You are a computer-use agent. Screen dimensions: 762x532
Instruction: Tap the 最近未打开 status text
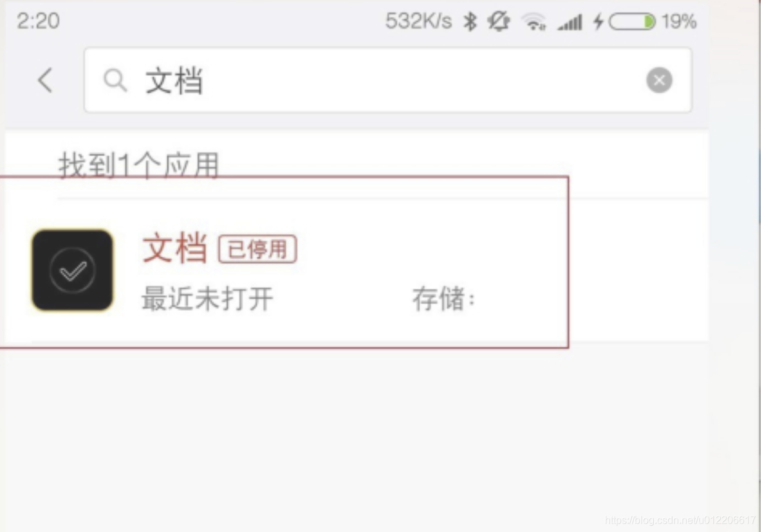tap(207, 298)
